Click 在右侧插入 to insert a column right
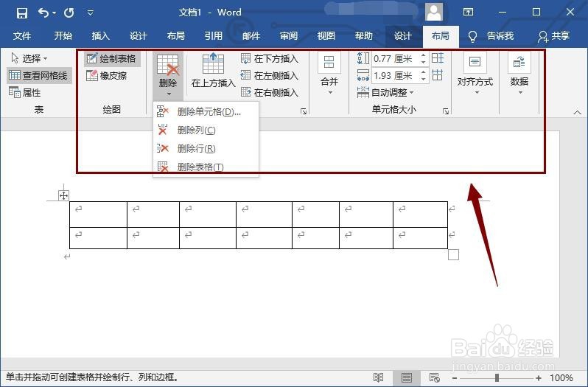The image size is (588, 387). coord(270,92)
